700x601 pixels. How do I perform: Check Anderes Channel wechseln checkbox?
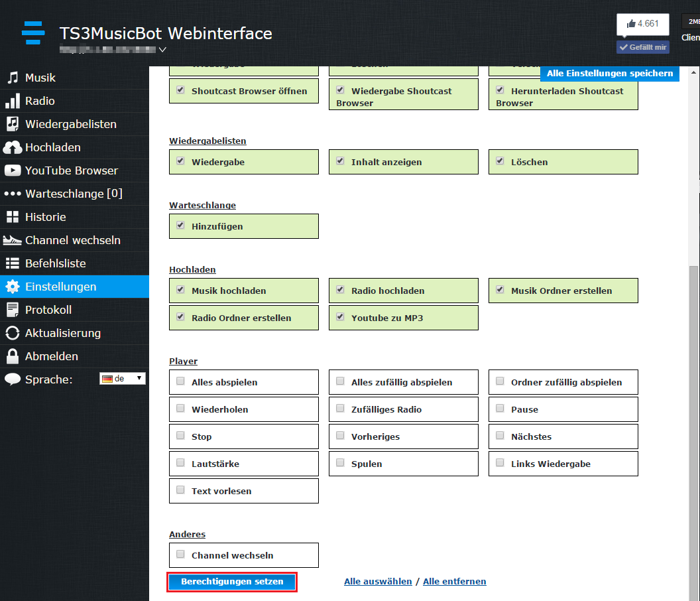pyautogui.click(x=180, y=555)
